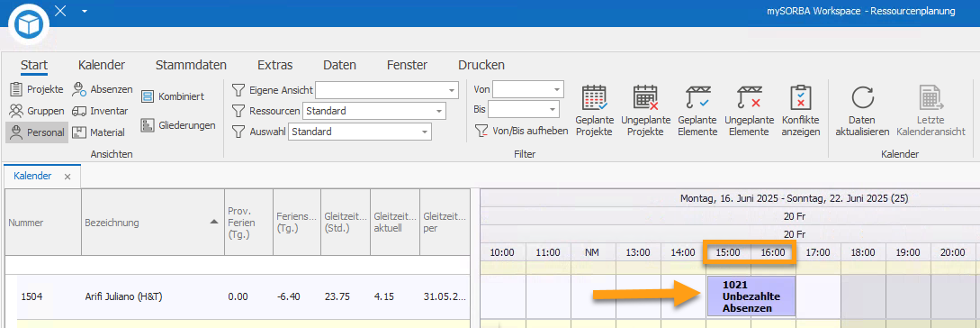Click the Prov. Ferien (Tg.) column header
The height and width of the screenshot is (328, 980).
click(248, 223)
